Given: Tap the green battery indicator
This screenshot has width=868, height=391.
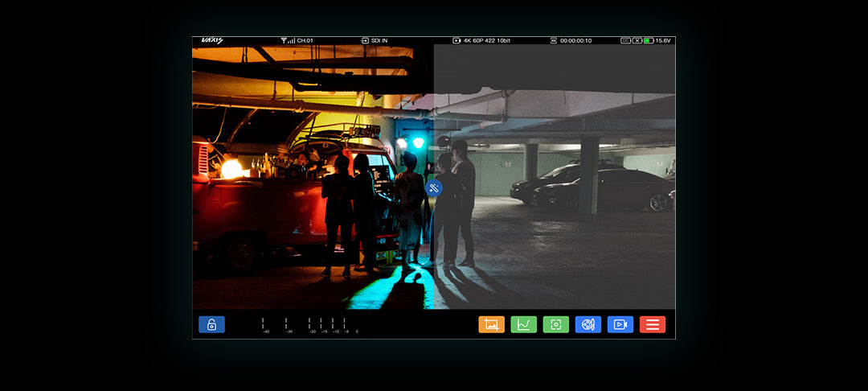Looking at the screenshot, I should (x=649, y=40).
